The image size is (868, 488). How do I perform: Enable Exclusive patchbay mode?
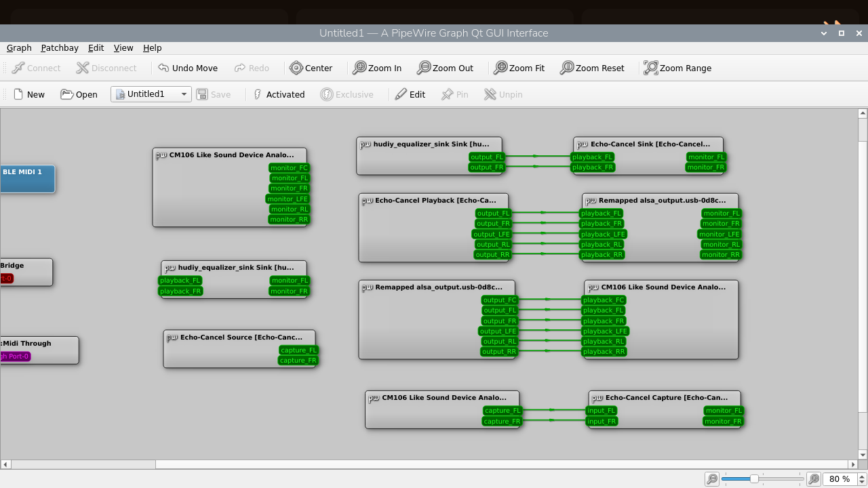point(347,94)
